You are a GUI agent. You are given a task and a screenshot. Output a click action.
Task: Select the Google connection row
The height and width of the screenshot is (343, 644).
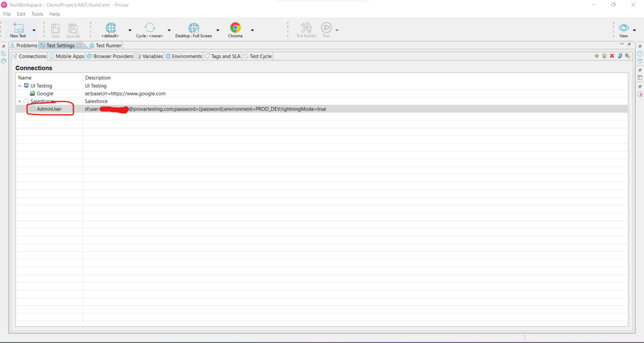coord(321,94)
